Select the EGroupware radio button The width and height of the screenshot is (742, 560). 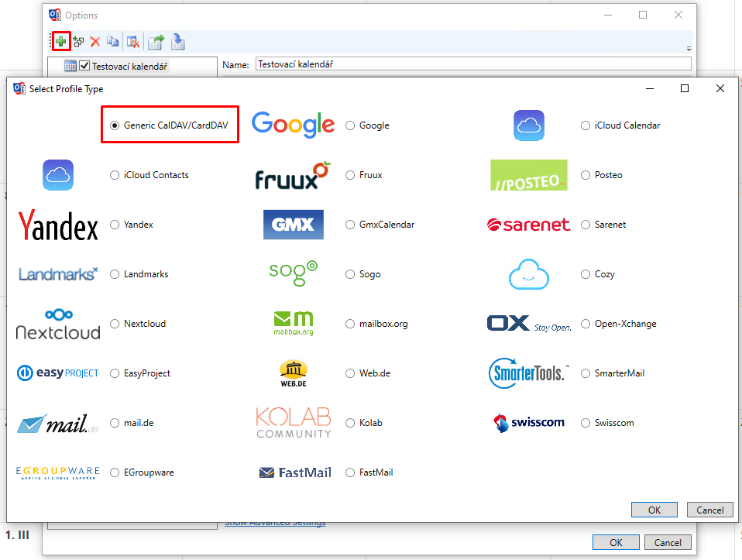pos(115,472)
